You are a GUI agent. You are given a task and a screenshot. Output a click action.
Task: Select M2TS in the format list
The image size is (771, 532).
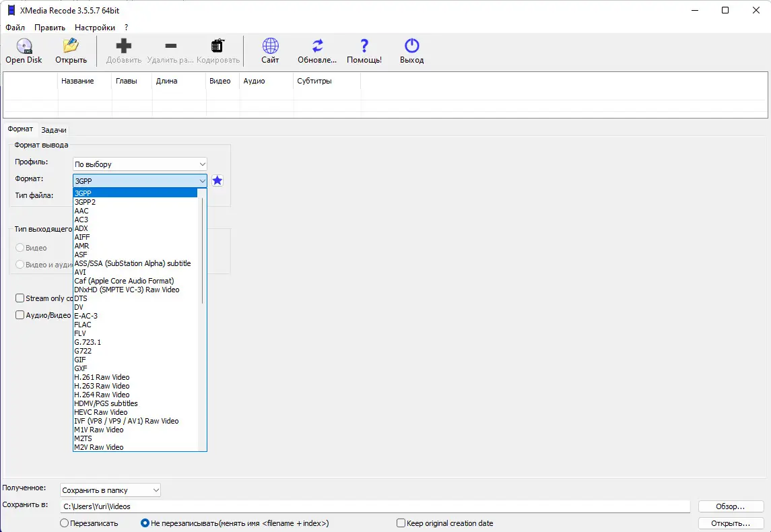[135, 438]
